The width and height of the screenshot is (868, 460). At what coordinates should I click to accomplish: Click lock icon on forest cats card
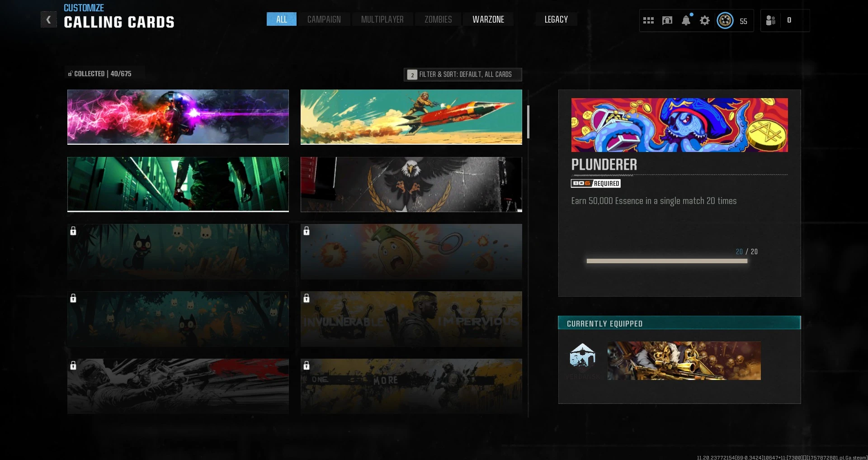73,298
